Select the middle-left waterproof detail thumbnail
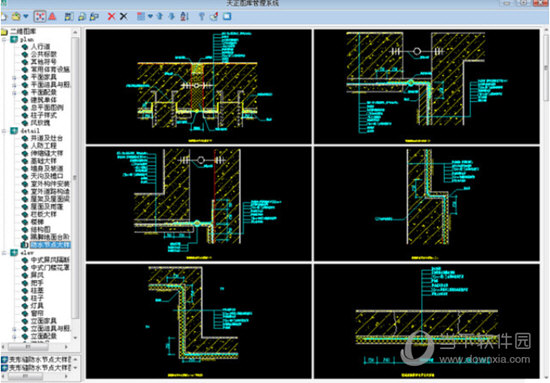550x383 pixels. (199, 204)
